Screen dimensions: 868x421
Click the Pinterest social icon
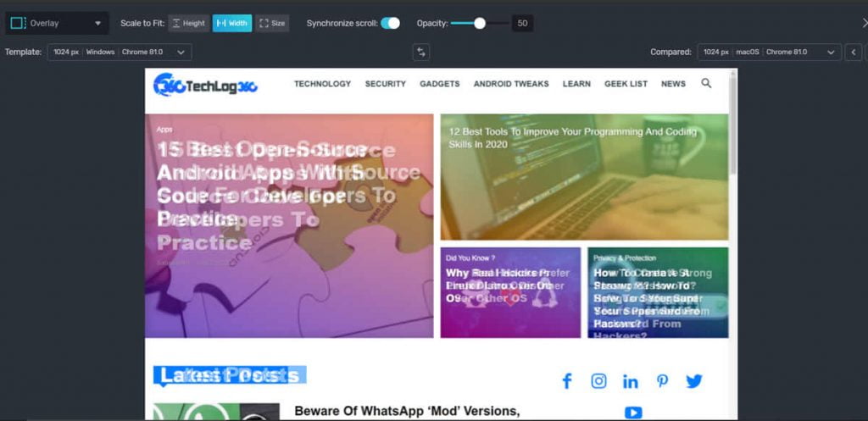click(x=662, y=381)
